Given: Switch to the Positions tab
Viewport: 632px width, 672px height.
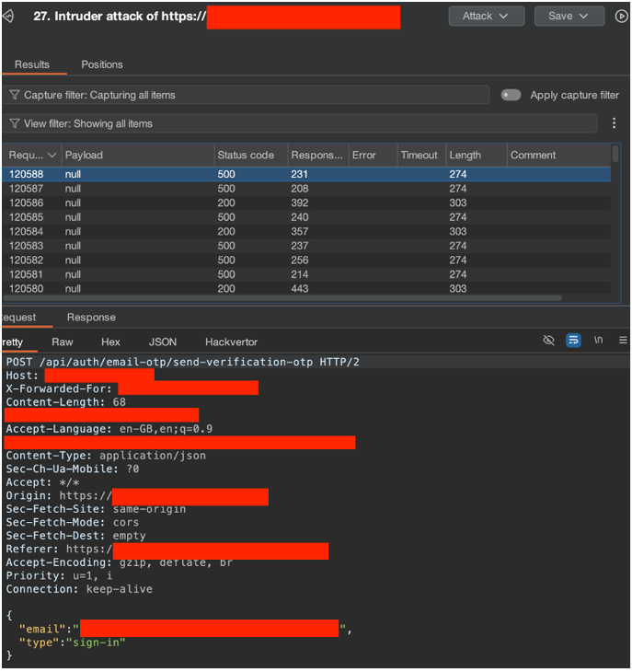Looking at the screenshot, I should point(102,64).
